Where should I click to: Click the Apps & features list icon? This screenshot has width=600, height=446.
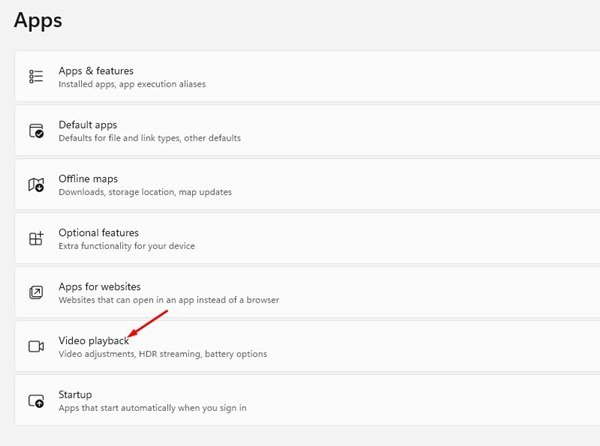pos(36,76)
